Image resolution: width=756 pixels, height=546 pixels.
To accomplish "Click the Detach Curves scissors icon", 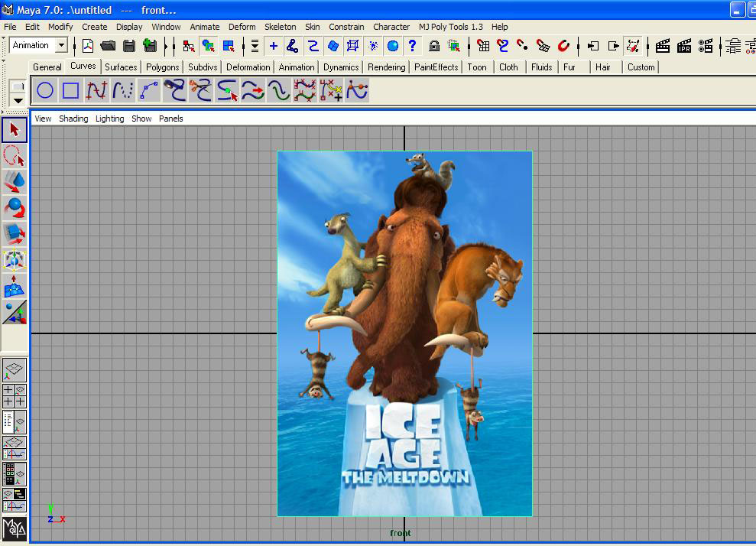I will [x=200, y=90].
